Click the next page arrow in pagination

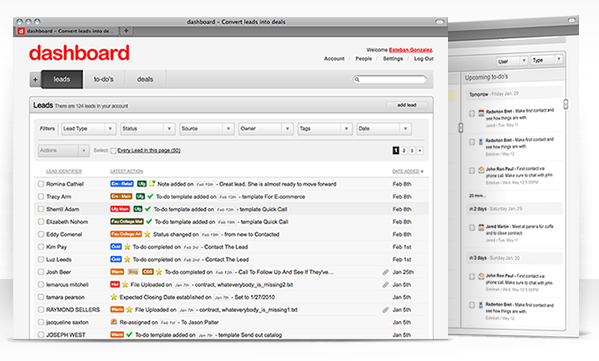click(420, 151)
